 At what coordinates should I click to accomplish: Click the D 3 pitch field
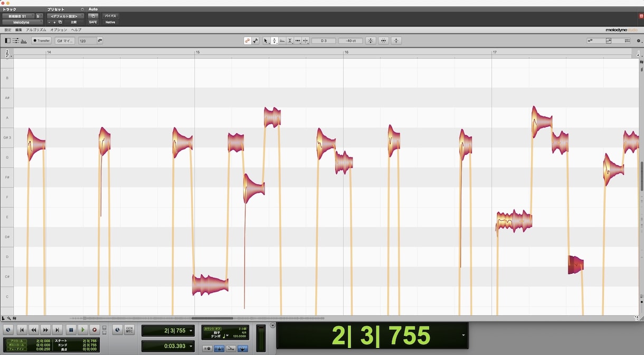pos(324,41)
